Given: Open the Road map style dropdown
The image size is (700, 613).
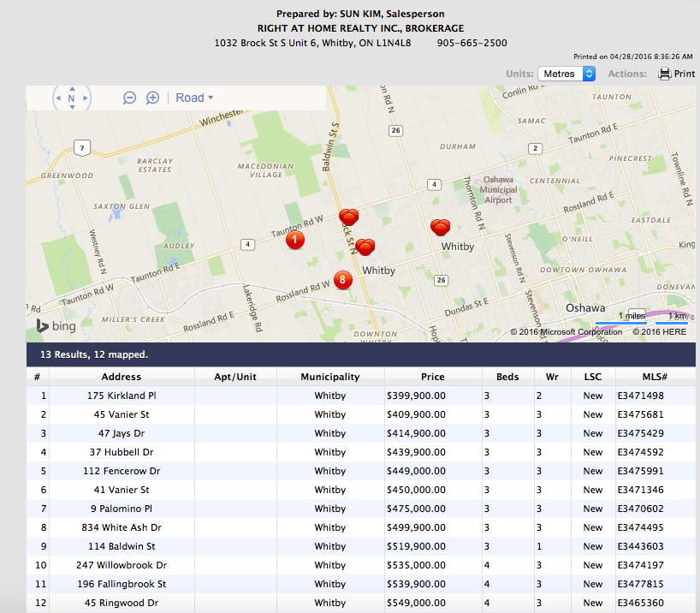Looking at the screenshot, I should click(x=194, y=98).
